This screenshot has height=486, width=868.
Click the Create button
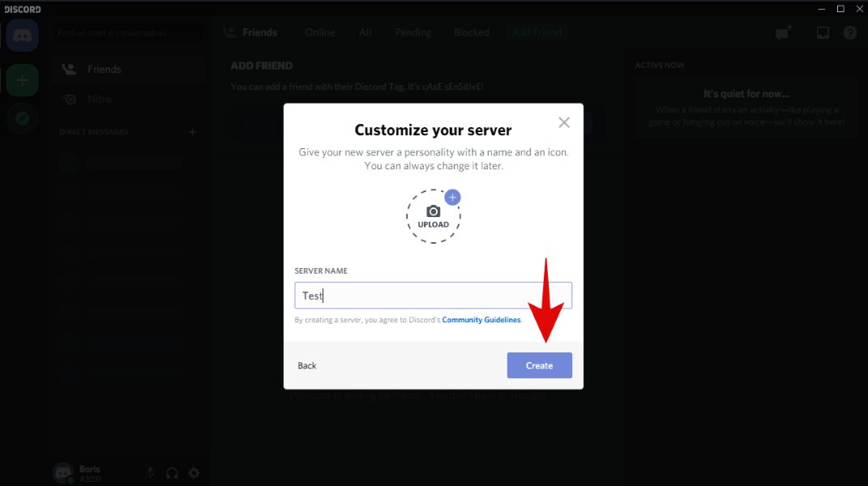point(539,365)
